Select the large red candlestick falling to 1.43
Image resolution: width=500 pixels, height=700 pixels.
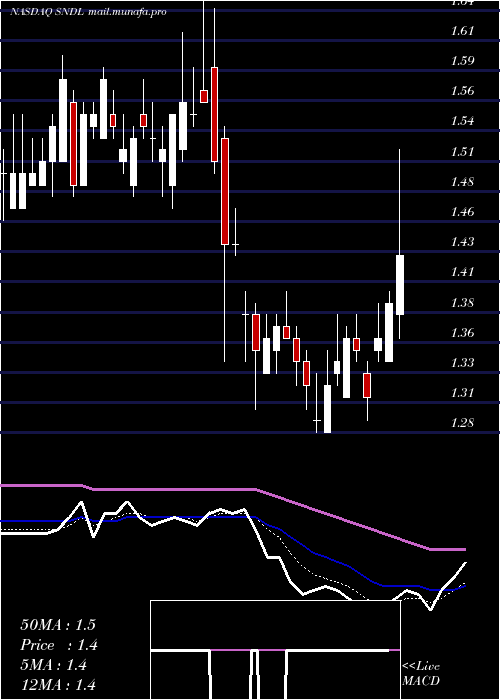click(225, 192)
